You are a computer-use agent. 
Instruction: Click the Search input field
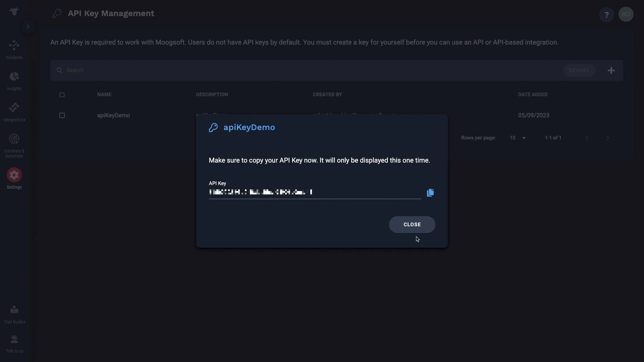(309, 70)
